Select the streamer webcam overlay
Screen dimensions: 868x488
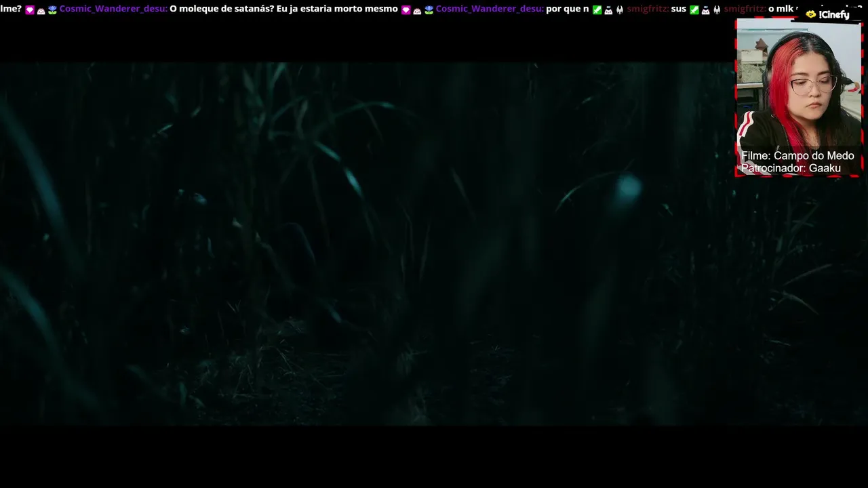coord(799,97)
